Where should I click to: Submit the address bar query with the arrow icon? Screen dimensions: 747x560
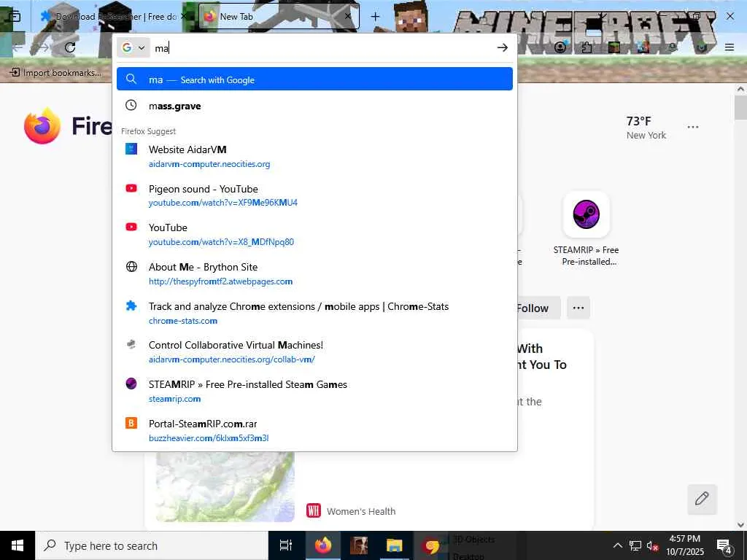coord(502,47)
